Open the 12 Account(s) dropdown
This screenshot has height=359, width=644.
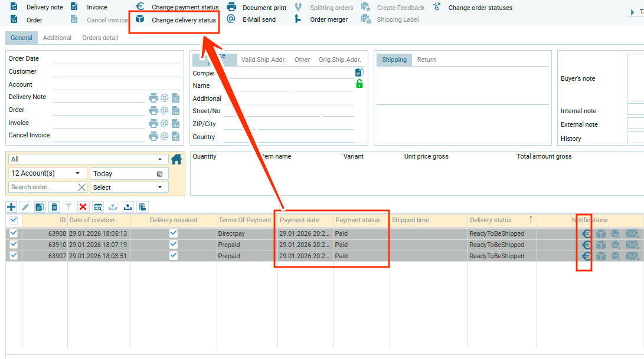(x=47, y=173)
